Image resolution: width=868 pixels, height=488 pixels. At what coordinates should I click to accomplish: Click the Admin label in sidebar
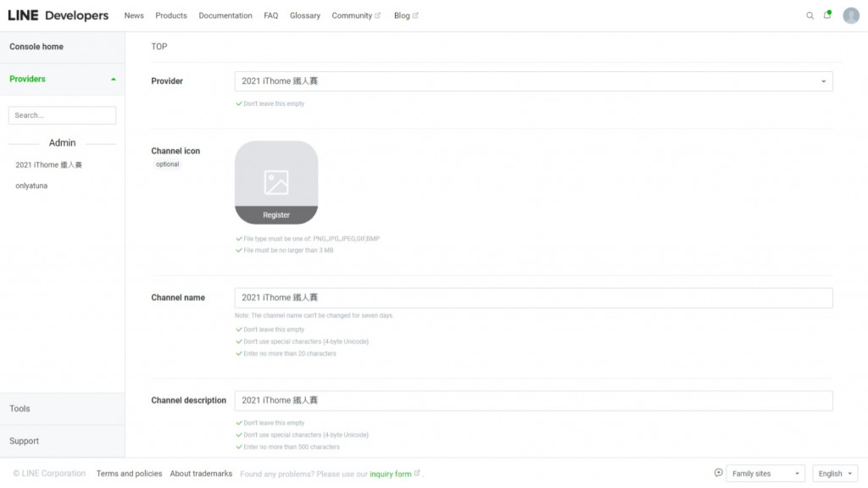pyautogui.click(x=62, y=142)
